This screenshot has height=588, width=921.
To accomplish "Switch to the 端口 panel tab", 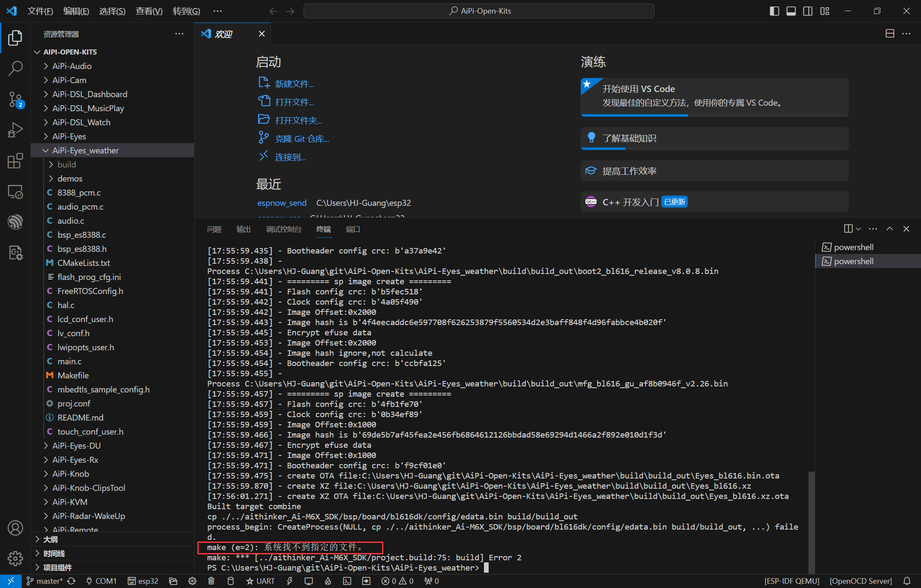I will 353,229.
